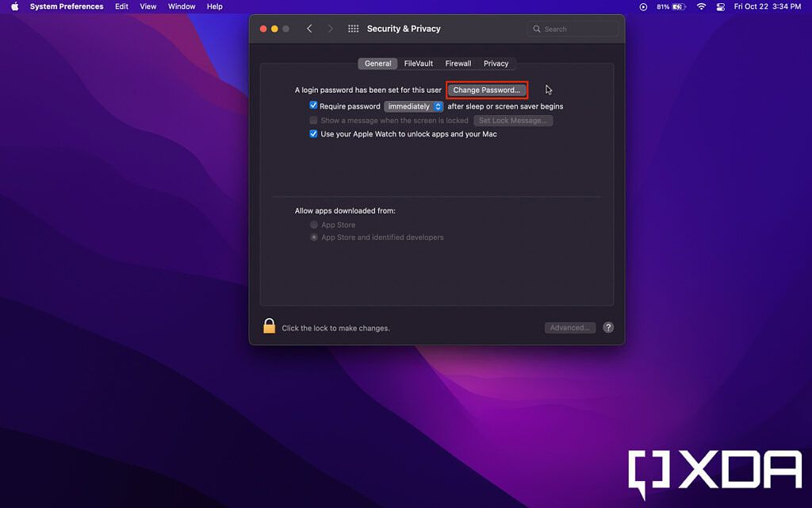The width and height of the screenshot is (812, 508).
Task: Disable Use your Apple Watch to unlock
Action: coord(312,133)
